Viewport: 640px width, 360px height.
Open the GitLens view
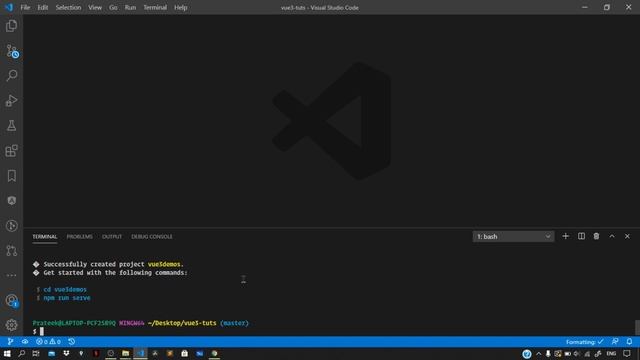(x=11, y=226)
